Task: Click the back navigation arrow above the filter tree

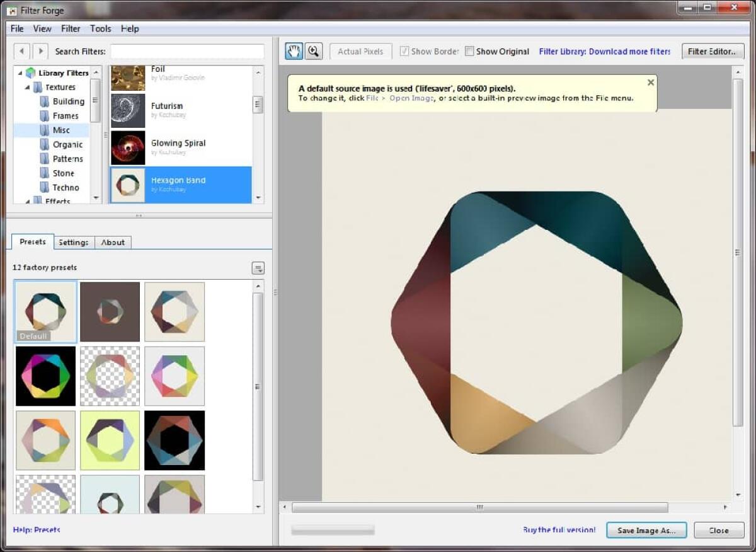Action: [x=21, y=51]
